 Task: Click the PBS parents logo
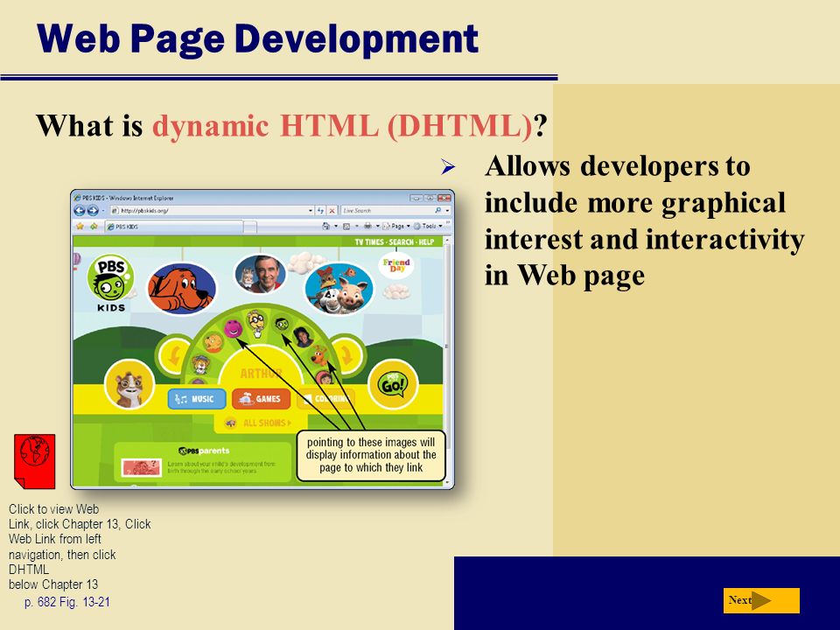204,451
